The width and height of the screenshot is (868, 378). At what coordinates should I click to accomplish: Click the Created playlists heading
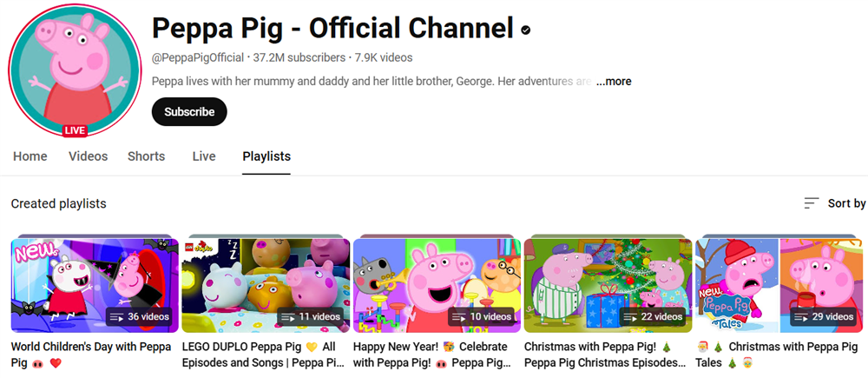tap(59, 204)
